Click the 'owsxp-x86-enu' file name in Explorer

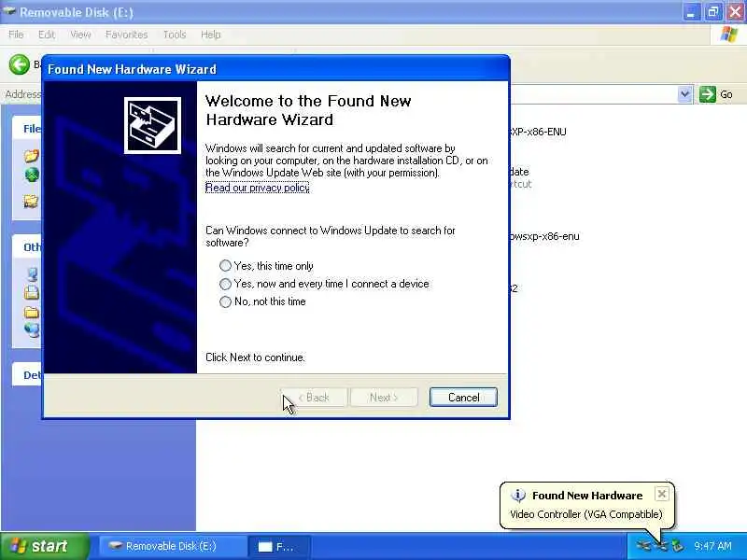544,236
